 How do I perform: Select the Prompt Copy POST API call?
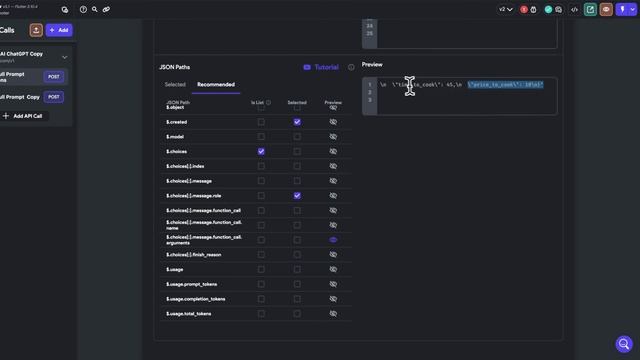pyautogui.click(x=33, y=97)
